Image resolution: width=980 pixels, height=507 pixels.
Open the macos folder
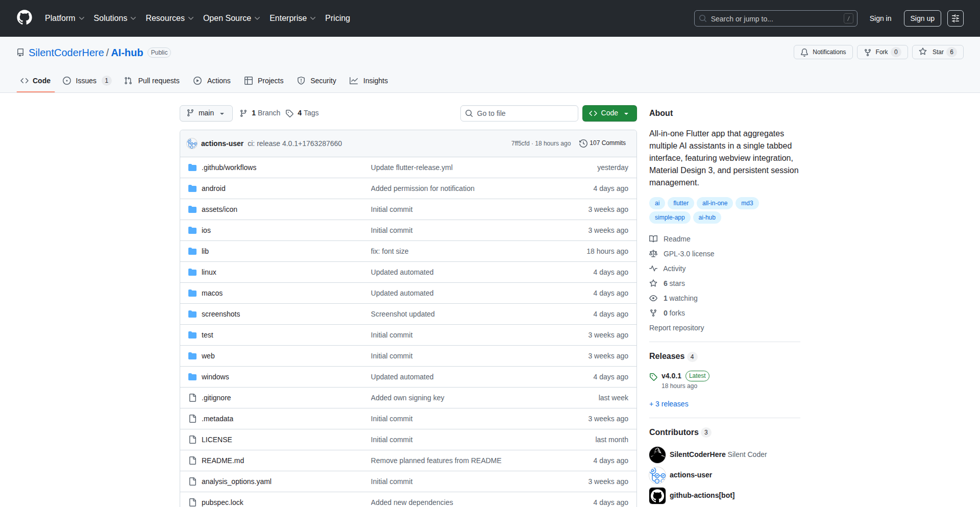coord(212,293)
